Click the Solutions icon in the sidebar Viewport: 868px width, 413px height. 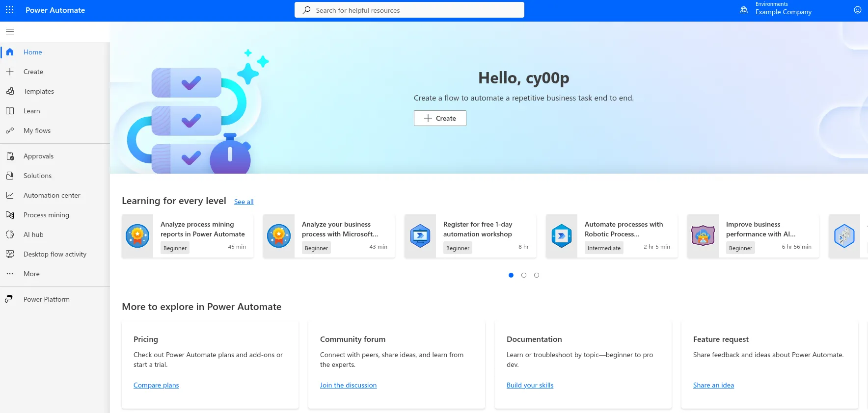(x=10, y=176)
